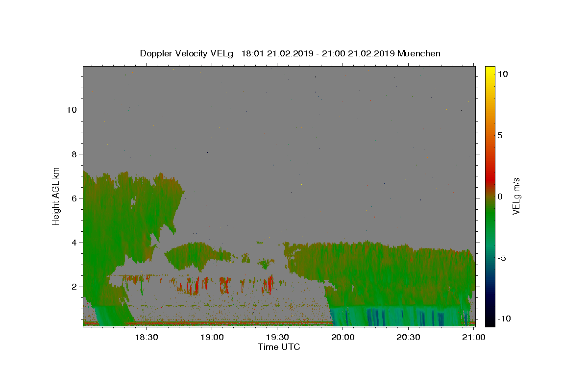Image resolution: width=588 pixels, height=392 pixels.
Task: Pick the yellow top of the colorbar
Action: click(490, 71)
